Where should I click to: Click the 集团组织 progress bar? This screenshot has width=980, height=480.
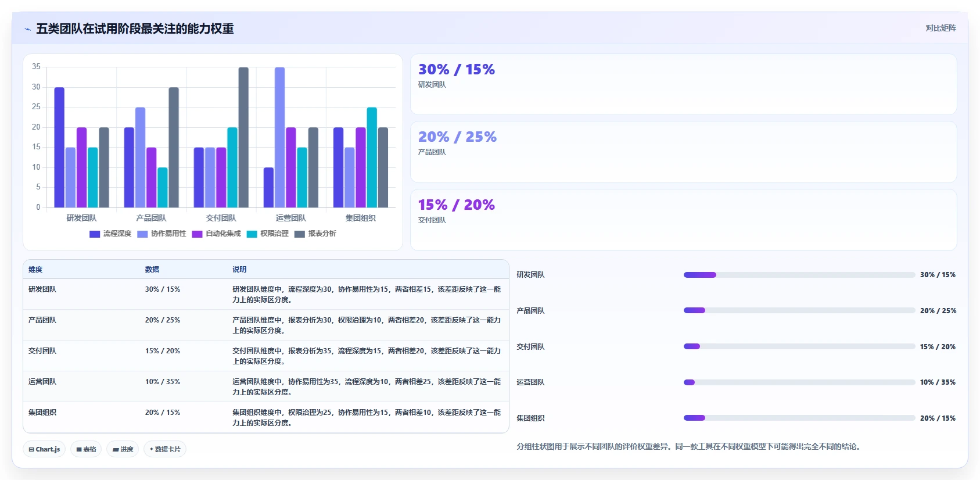pos(799,418)
